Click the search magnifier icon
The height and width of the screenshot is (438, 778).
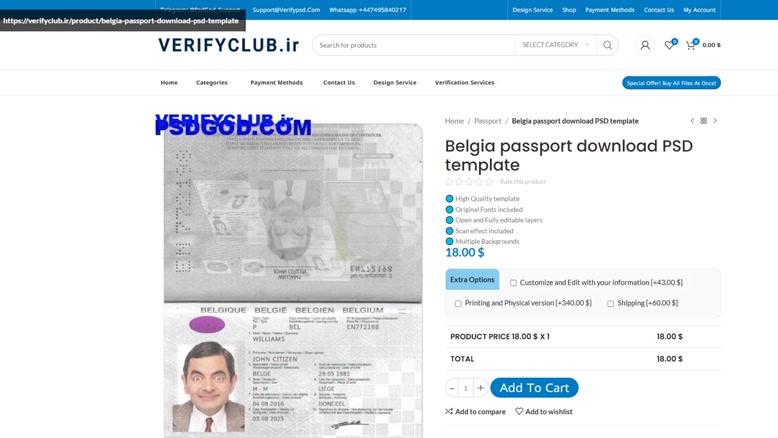(x=607, y=45)
